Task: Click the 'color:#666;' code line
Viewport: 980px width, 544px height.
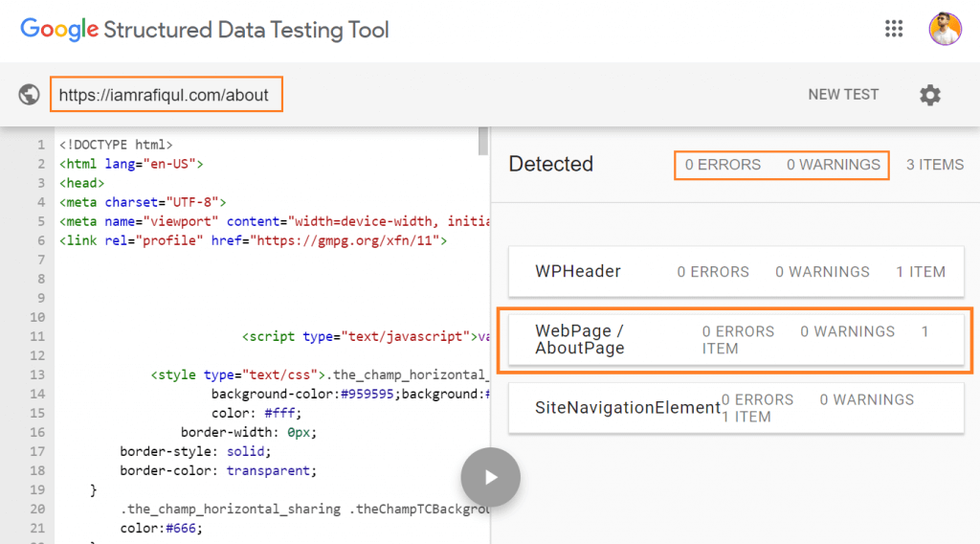Action: [161, 529]
